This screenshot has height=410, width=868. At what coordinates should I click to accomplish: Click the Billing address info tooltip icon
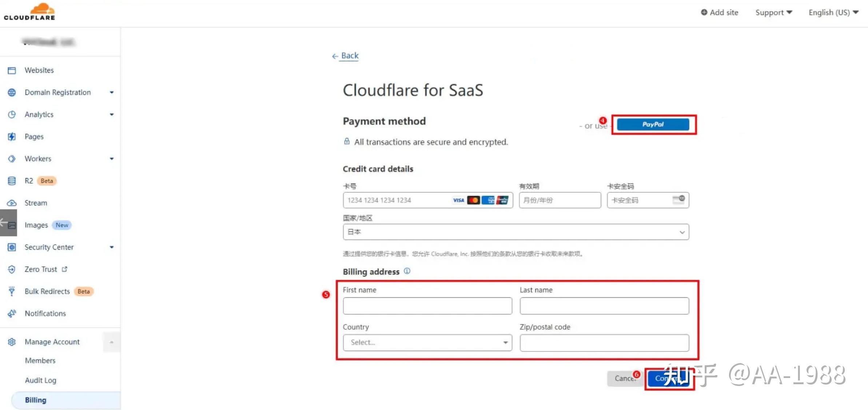(x=407, y=271)
